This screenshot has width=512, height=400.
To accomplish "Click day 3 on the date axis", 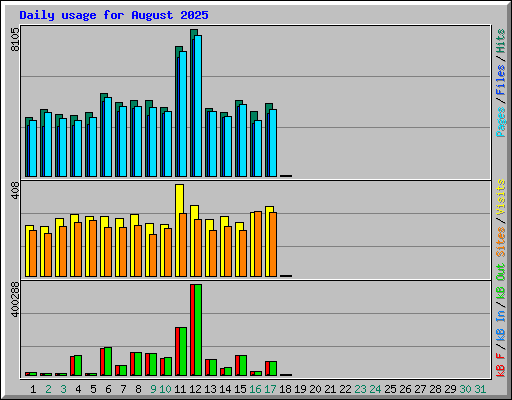I will [63, 389].
